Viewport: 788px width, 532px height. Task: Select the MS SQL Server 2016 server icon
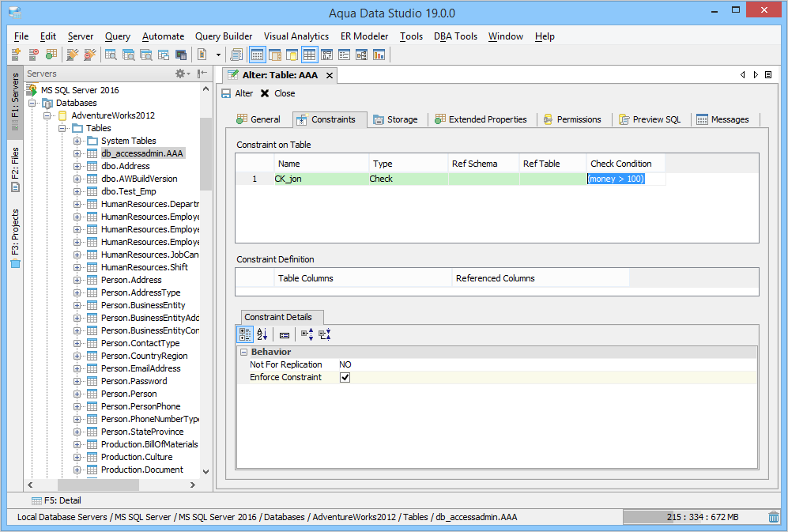point(32,90)
